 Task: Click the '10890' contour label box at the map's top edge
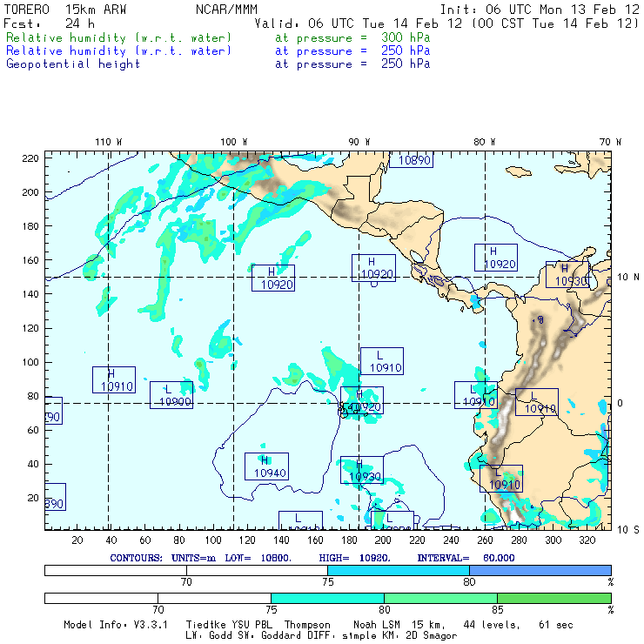pyautogui.click(x=411, y=160)
